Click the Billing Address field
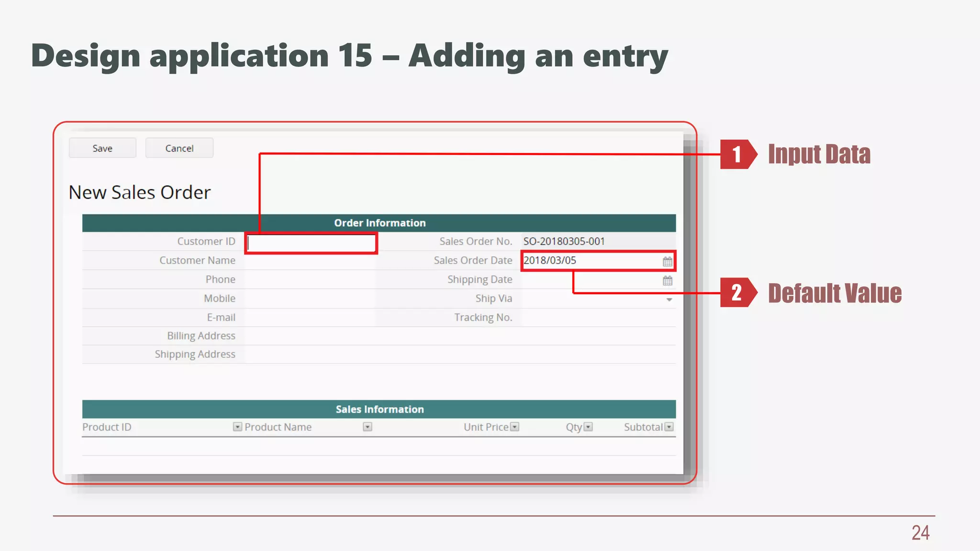The image size is (980, 551). tap(460, 336)
